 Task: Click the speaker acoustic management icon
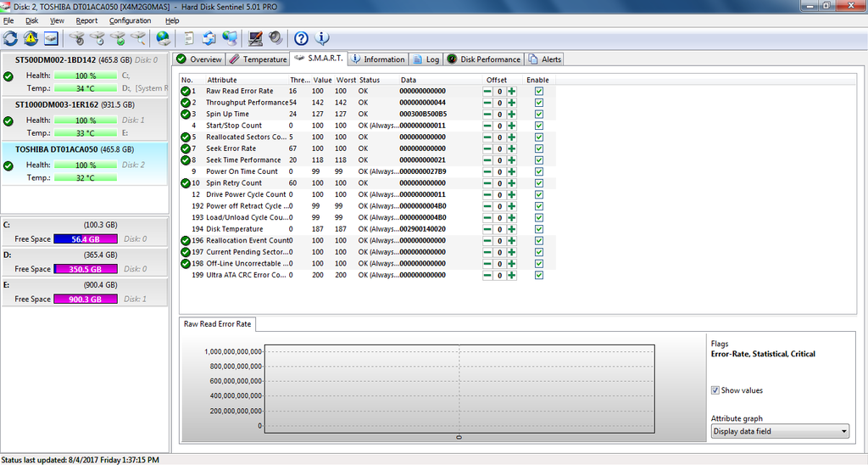275,38
